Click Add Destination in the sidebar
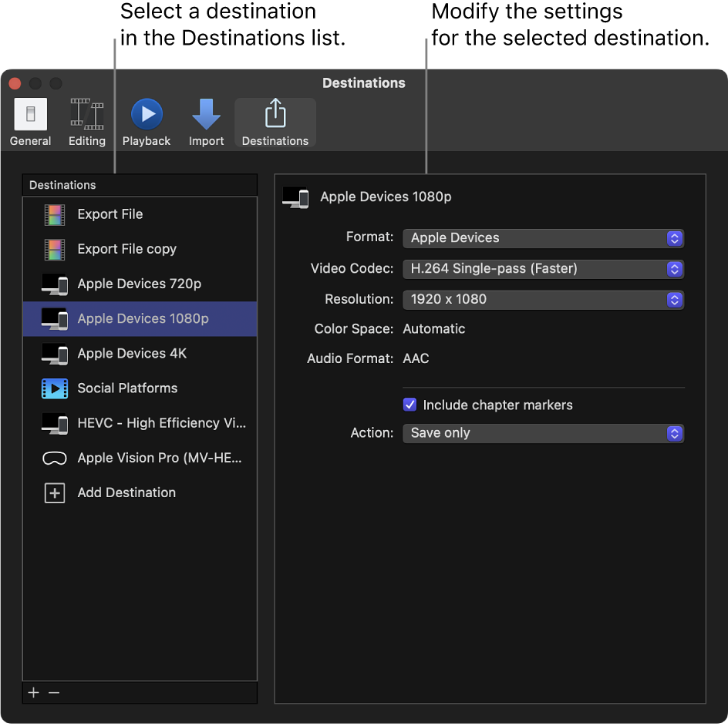 (x=126, y=492)
